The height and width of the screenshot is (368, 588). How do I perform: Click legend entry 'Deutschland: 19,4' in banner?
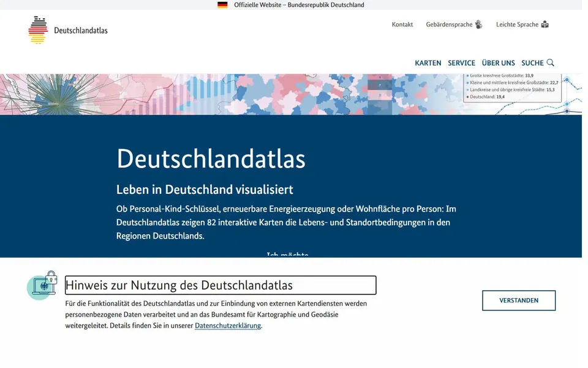pyautogui.click(x=487, y=97)
